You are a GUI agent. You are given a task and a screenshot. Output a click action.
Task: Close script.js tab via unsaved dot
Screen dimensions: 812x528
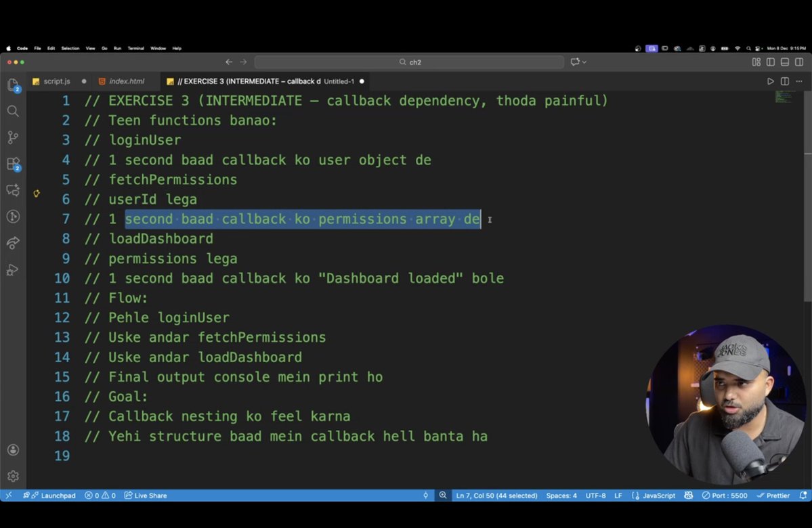pos(84,81)
